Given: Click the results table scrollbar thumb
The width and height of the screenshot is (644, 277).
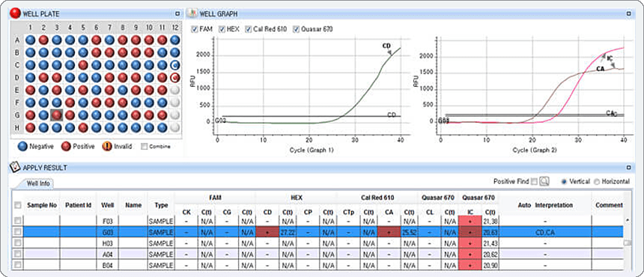Looking at the screenshot, I should coord(628,243).
